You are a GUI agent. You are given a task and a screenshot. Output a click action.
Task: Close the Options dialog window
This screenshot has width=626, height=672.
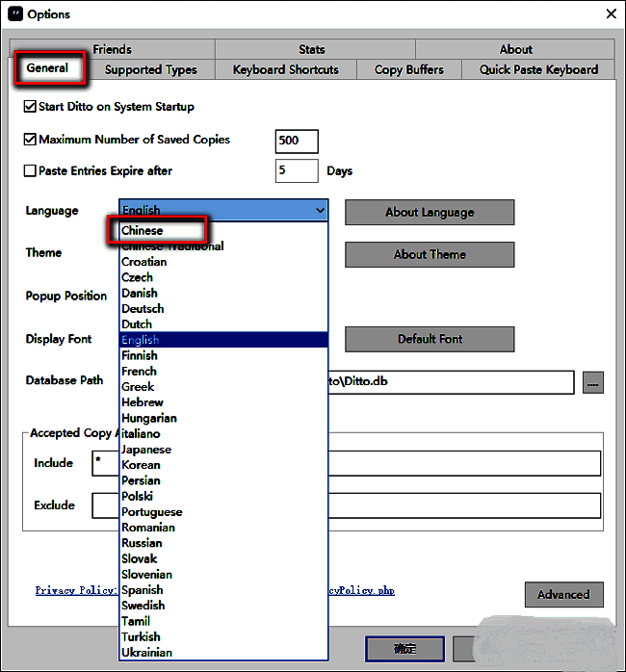[x=610, y=13]
